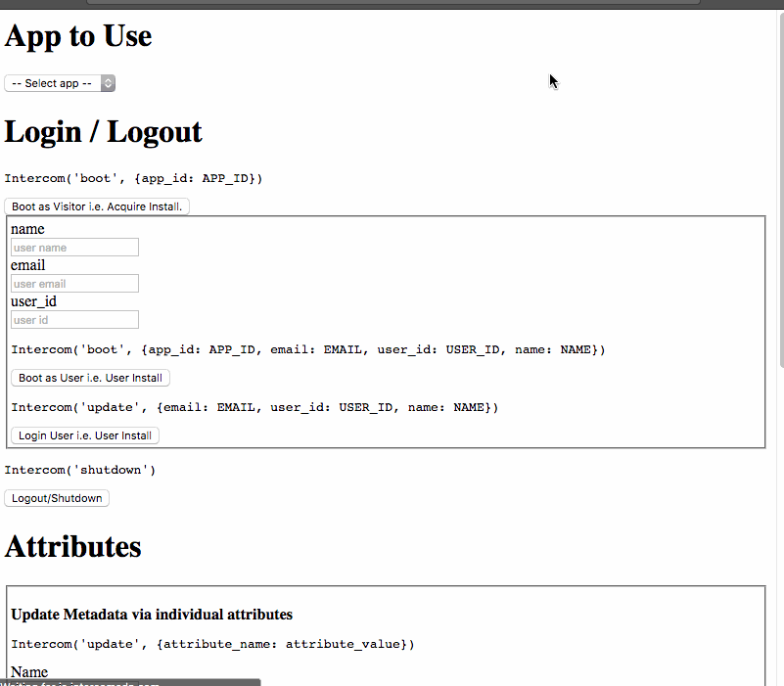Click Login User i.e. User Install
Image resolution: width=784 pixels, height=686 pixels.
click(x=85, y=435)
